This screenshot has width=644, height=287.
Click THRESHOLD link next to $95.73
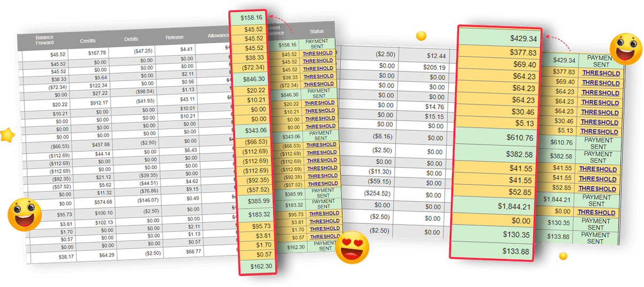tap(324, 214)
